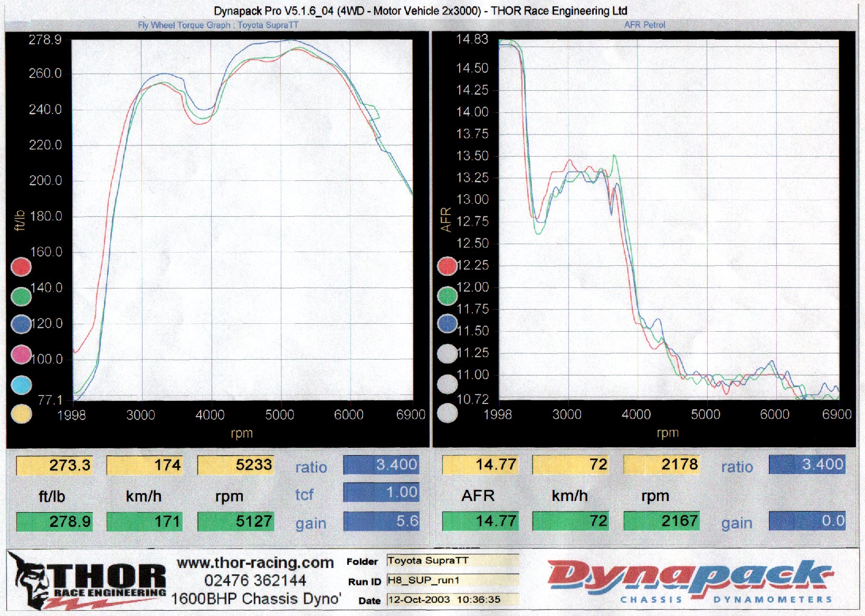Click torque ratio label
The image size is (865, 616).
(311, 467)
